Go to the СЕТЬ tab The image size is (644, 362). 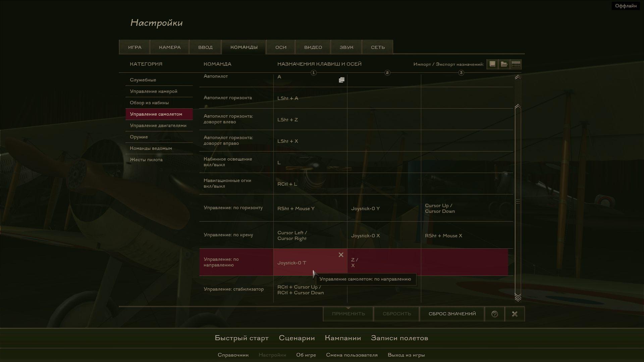pyautogui.click(x=378, y=47)
